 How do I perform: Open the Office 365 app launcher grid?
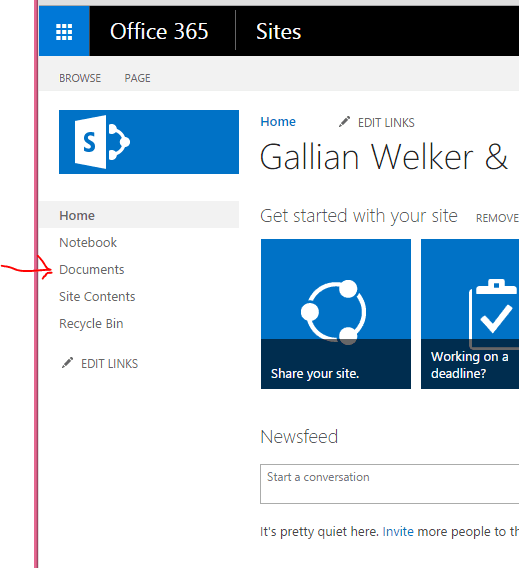pos(64,31)
